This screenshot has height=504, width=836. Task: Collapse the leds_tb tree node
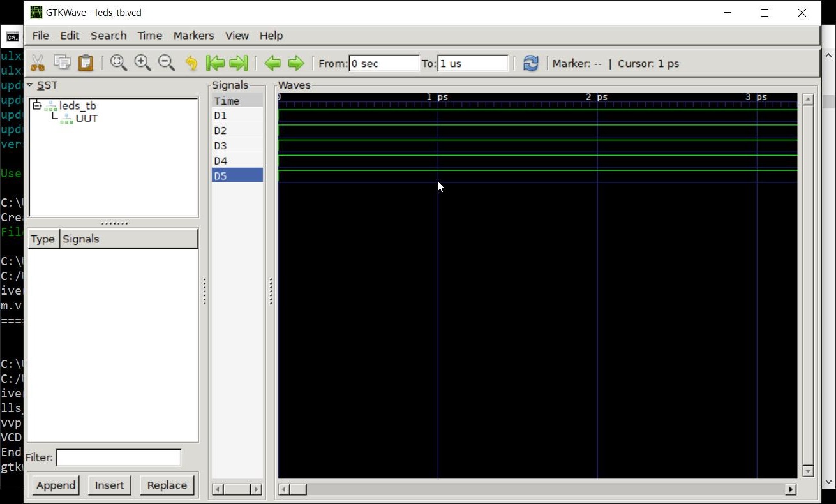(x=36, y=105)
